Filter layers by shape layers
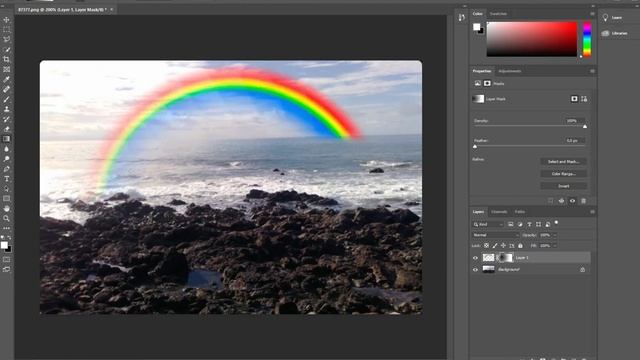 click(x=539, y=224)
